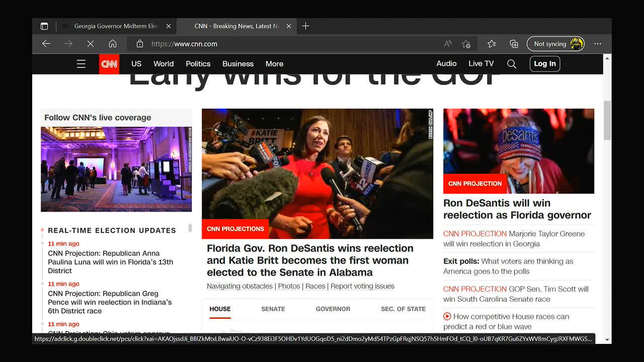Viewport: 644px width, 362px height.
Task: Switch to Georgia Governor Midterm tab
Action: tap(116, 26)
